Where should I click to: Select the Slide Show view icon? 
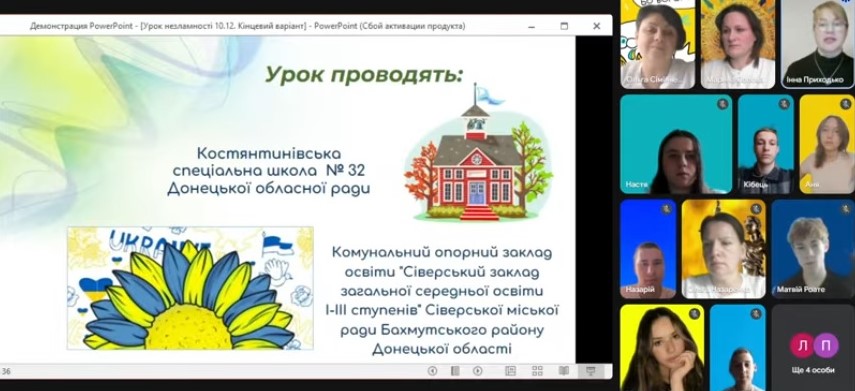click(x=590, y=371)
